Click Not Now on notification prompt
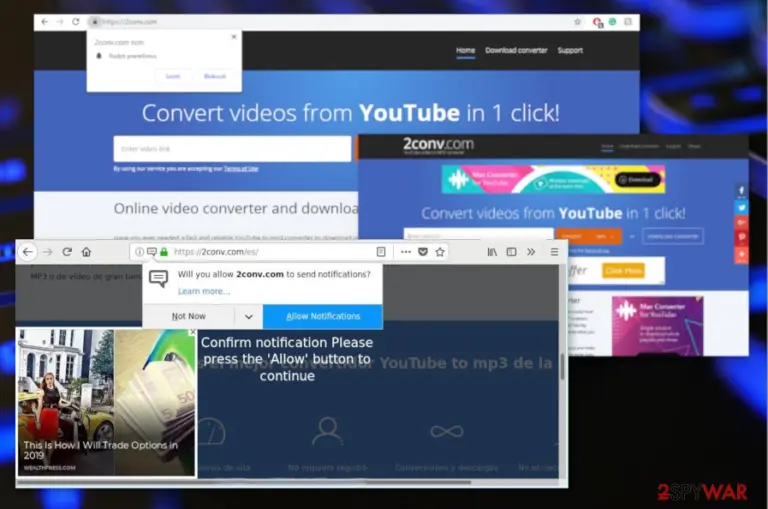This screenshot has height=509, width=768. pyautogui.click(x=189, y=316)
